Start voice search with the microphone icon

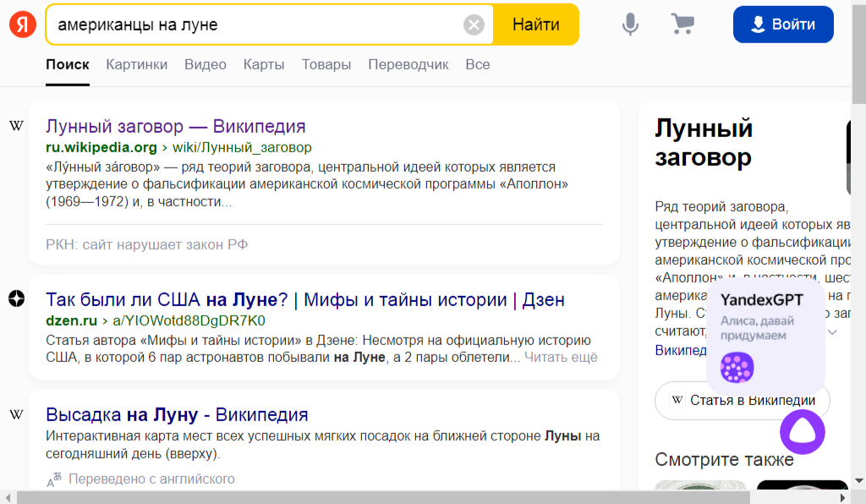coord(629,25)
